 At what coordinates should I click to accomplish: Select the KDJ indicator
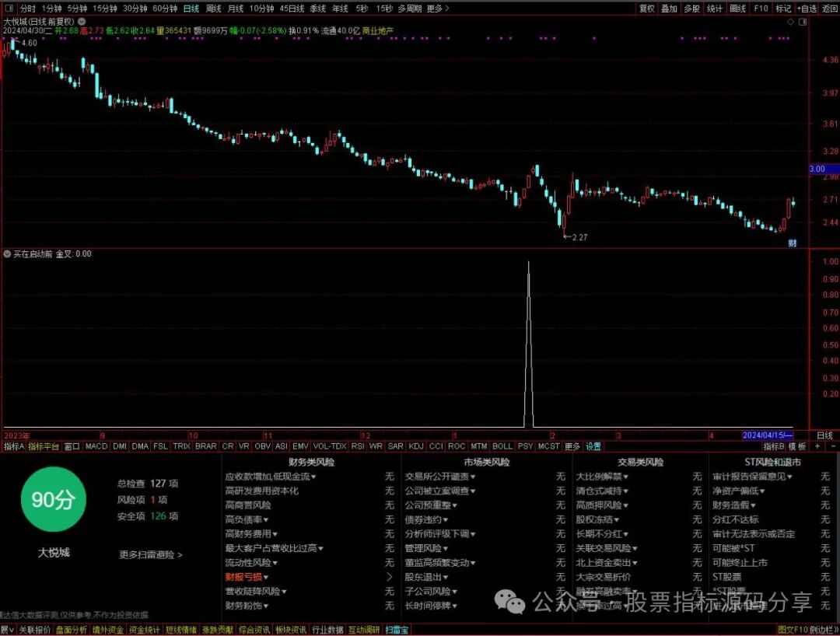pyautogui.click(x=415, y=446)
